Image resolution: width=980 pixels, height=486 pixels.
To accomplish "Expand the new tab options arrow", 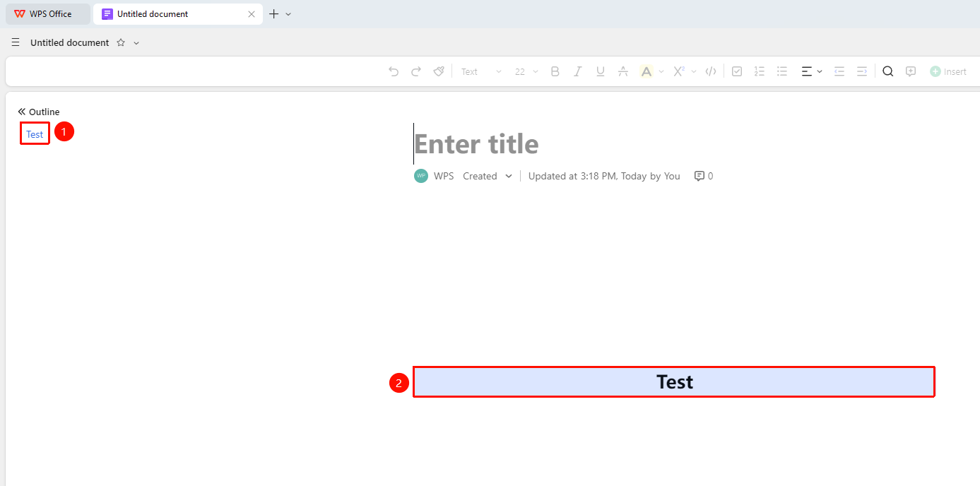I will click(x=288, y=14).
